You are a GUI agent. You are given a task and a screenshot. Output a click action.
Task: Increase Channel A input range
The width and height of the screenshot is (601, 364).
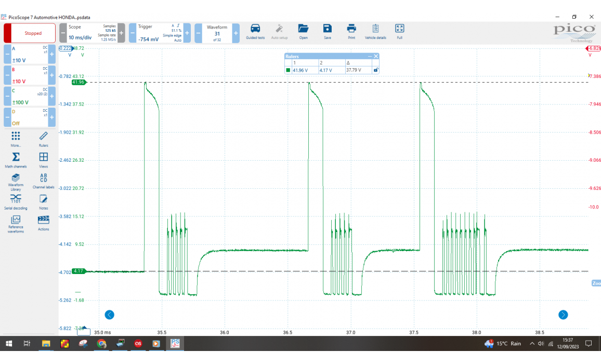pyautogui.click(x=52, y=54)
